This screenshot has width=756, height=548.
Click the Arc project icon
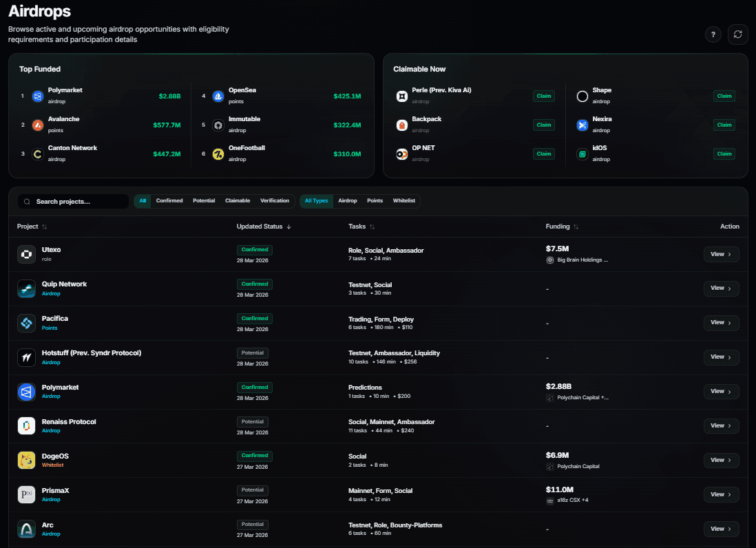(27, 529)
